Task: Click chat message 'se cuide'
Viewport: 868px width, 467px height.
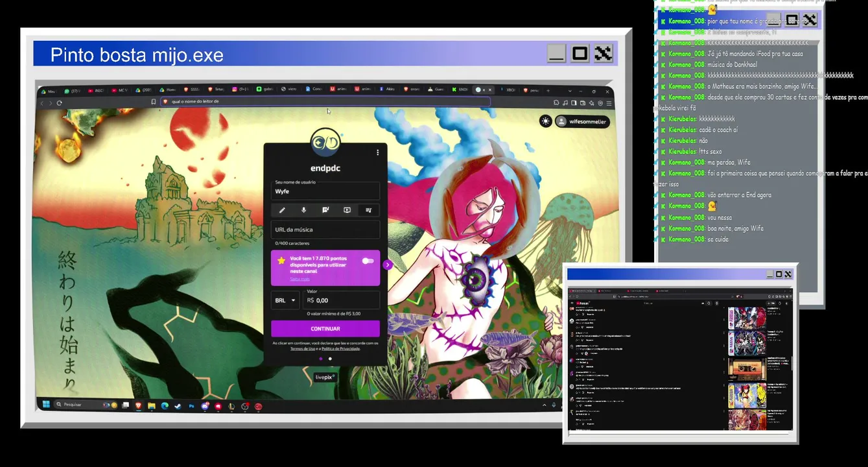Action: pyautogui.click(x=718, y=239)
